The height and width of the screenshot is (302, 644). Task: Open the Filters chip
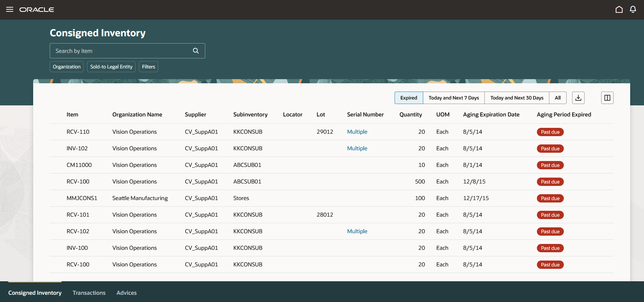click(x=148, y=67)
